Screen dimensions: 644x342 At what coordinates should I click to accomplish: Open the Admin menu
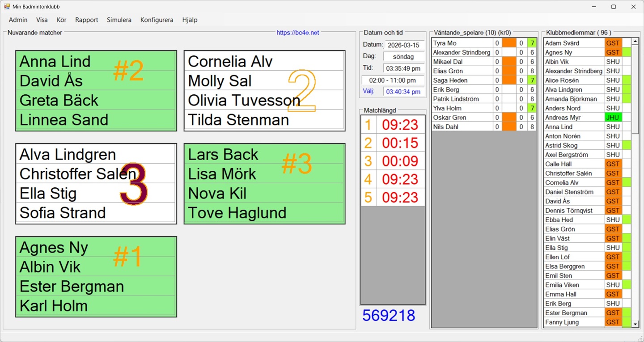[x=18, y=20]
